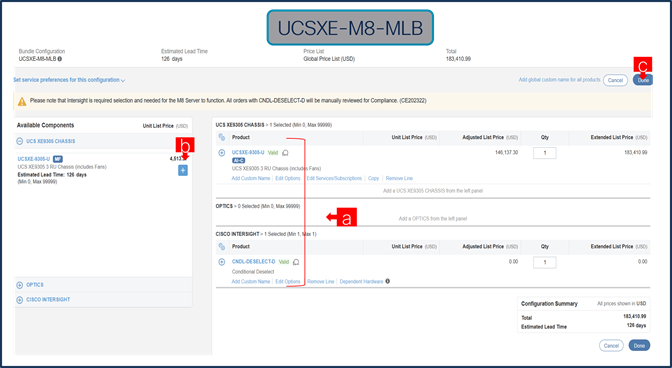Click info icon next to UCSXE-M8-MLB

click(60, 59)
